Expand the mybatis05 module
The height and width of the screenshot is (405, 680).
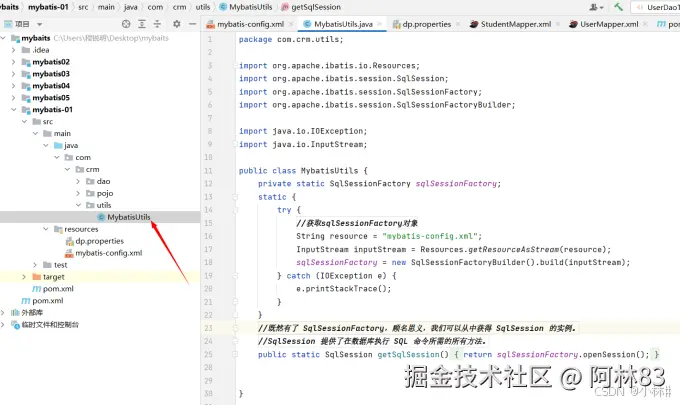[x=13, y=98]
